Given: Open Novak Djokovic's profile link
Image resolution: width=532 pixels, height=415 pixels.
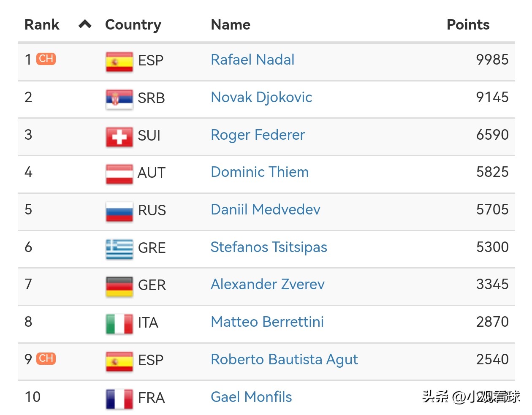Looking at the screenshot, I should pyautogui.click(x=261, y=97).
